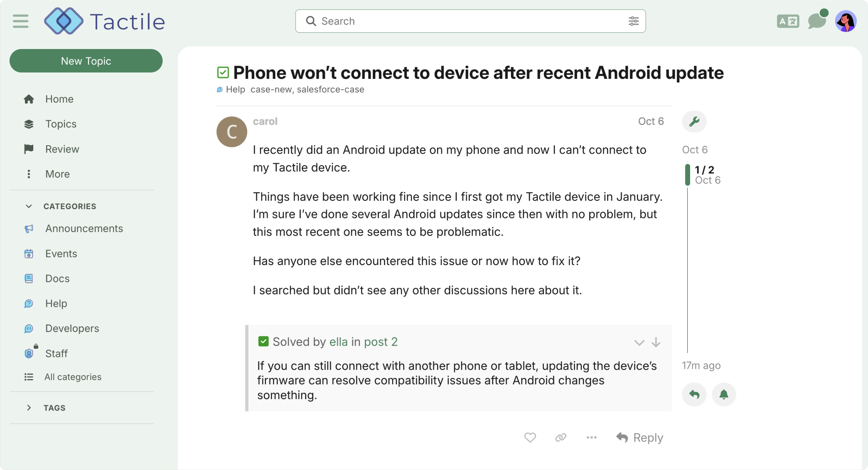The height and width of the screenshot is (470, 868).
Task: Copy the post link via chain icon
Action: coord(561,437)
